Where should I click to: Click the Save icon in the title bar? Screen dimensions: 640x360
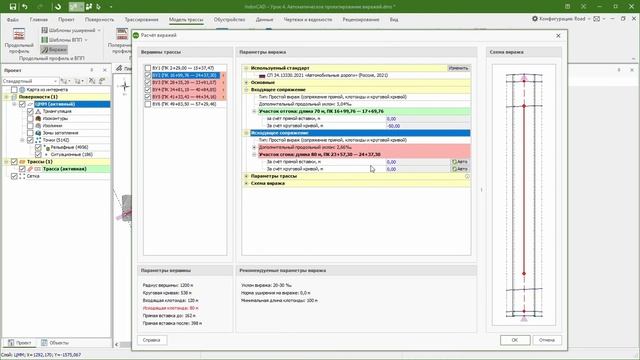click(x=13, y=7)
